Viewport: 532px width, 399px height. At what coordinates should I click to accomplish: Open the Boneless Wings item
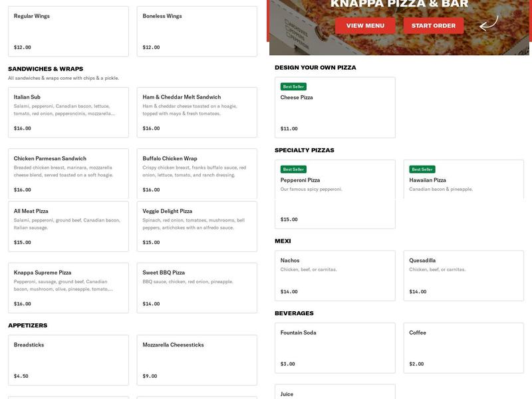point(197,30)
